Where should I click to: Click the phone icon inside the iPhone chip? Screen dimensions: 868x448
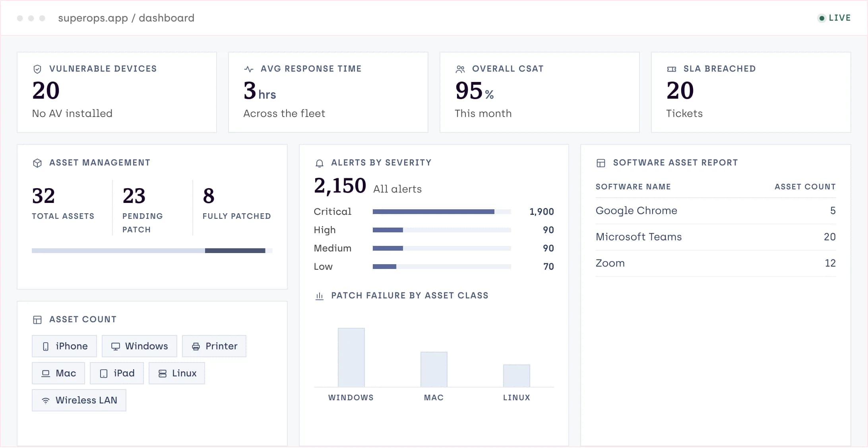[46, 347]
